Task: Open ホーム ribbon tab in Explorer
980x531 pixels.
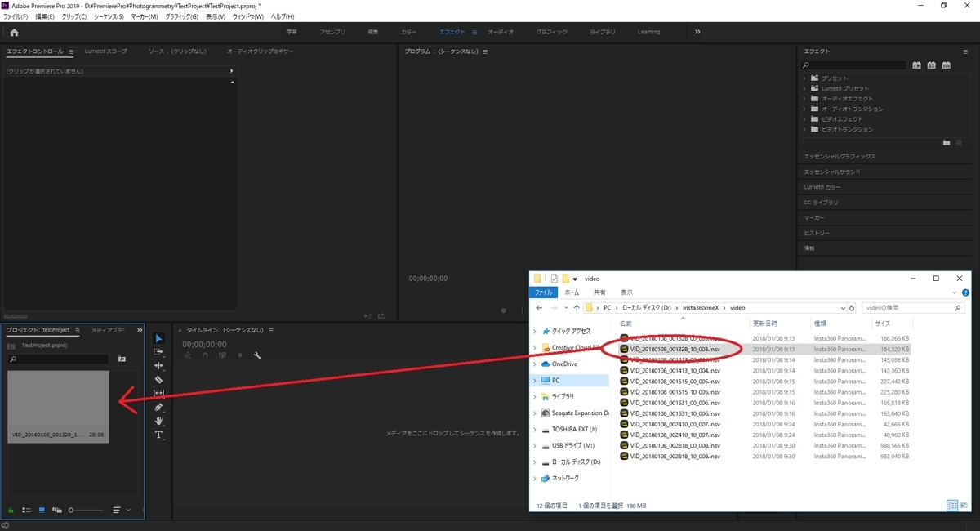Action: pyautogui.click(x=572, y=292)
